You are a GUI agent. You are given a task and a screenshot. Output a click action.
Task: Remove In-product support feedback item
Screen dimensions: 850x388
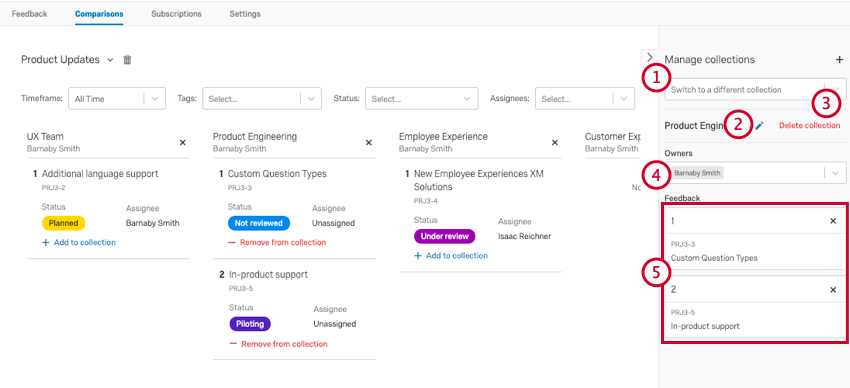833,290
